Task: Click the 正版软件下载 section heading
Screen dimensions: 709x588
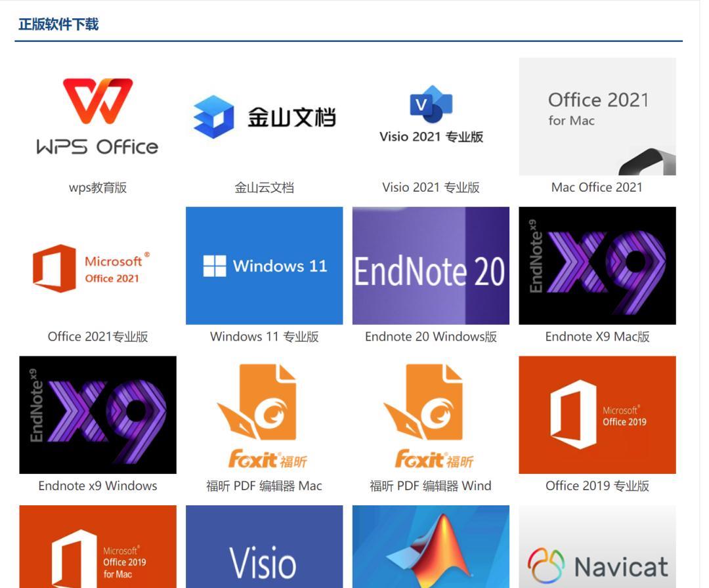Action: click(x=58, y=24)
